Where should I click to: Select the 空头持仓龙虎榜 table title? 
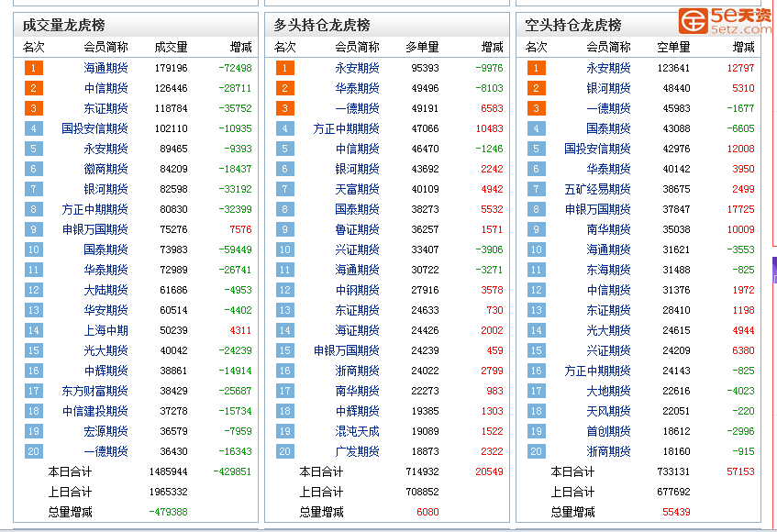coord(572,25)
